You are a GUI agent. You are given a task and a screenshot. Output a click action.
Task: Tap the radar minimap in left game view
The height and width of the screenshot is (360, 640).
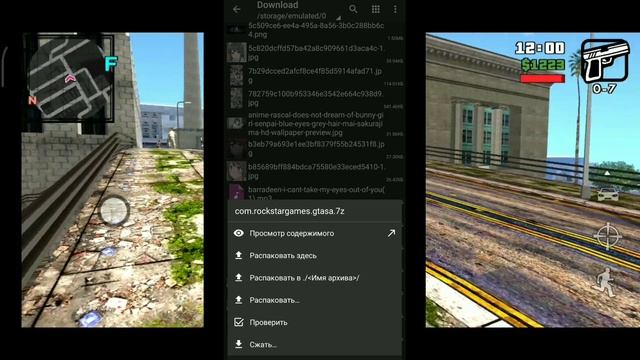(69, 78)
